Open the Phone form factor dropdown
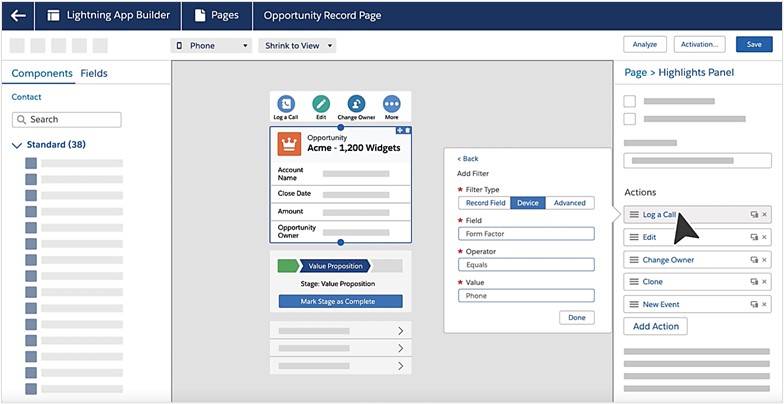Viewport: 784px width, 404px height. [x=211, y=45]
